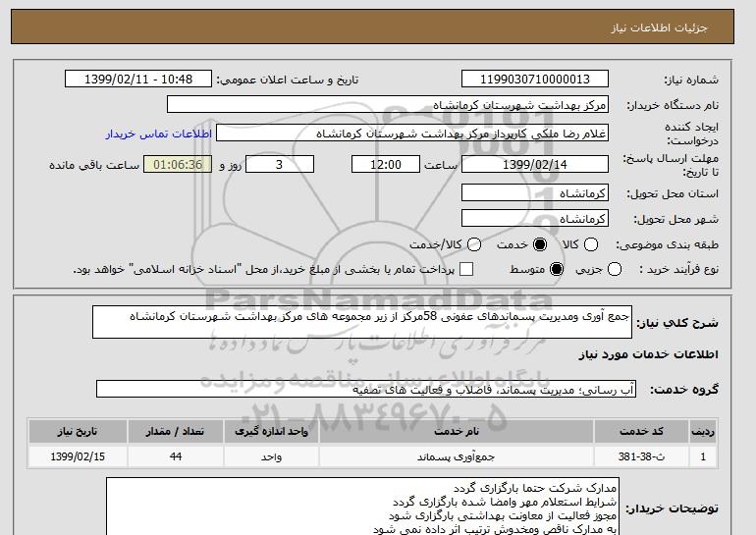
Task: Click the ردیف column header
Action: [703, 431]
